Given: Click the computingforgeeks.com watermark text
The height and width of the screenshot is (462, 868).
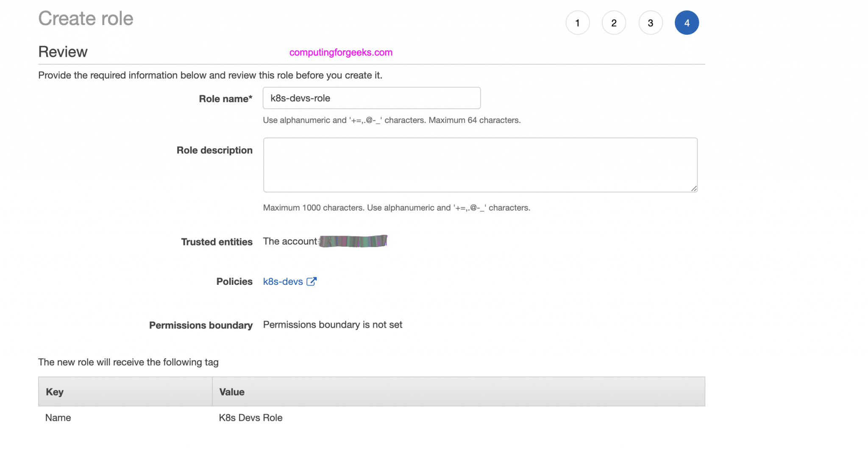Looking at the screenshot, I should point(341,53).
